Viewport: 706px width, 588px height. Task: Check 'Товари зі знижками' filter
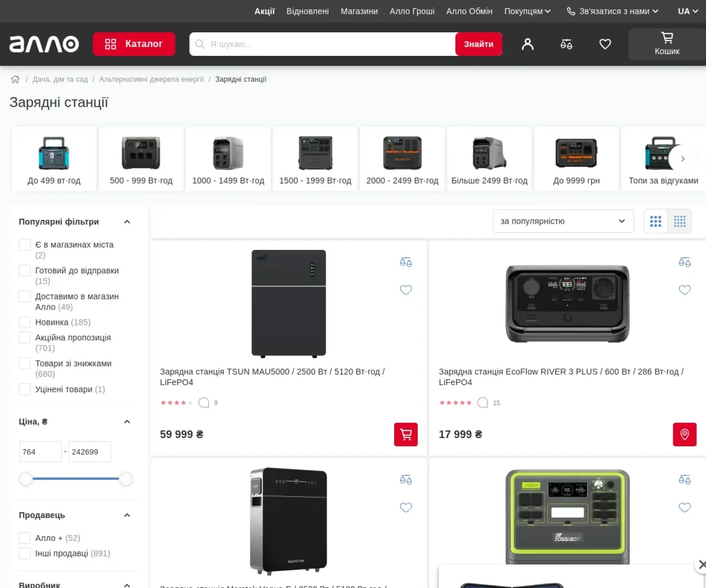25,364
